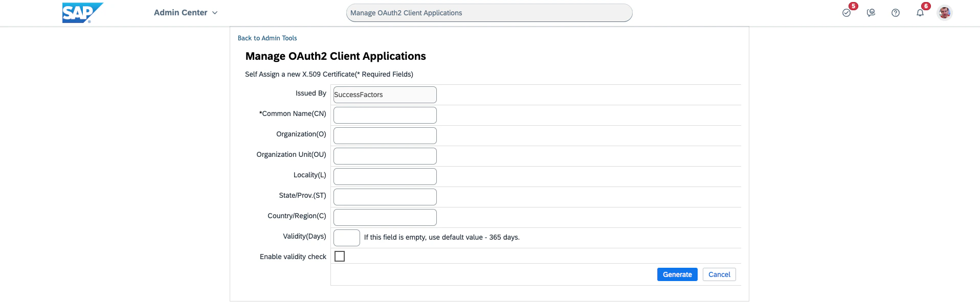Open the notifications bell
The height and width of the screenshot is (302, 980).
[x=920, y=13]
